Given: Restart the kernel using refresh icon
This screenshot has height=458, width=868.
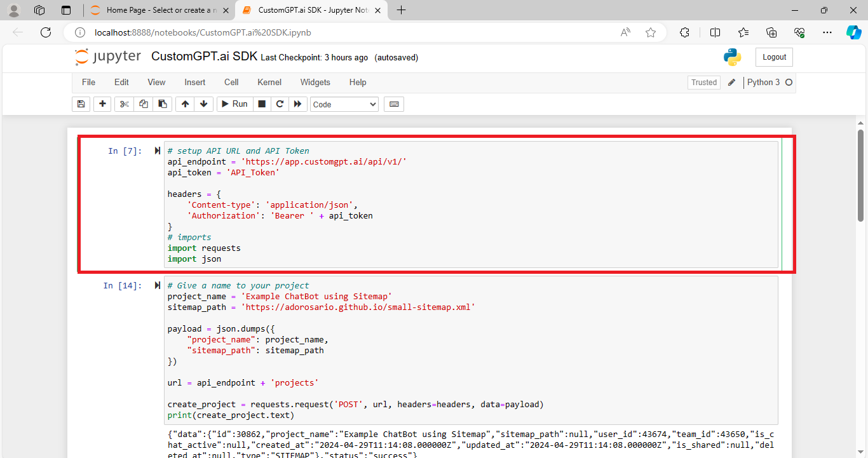Looking at the screenshot, I should (x=280, y=104).
